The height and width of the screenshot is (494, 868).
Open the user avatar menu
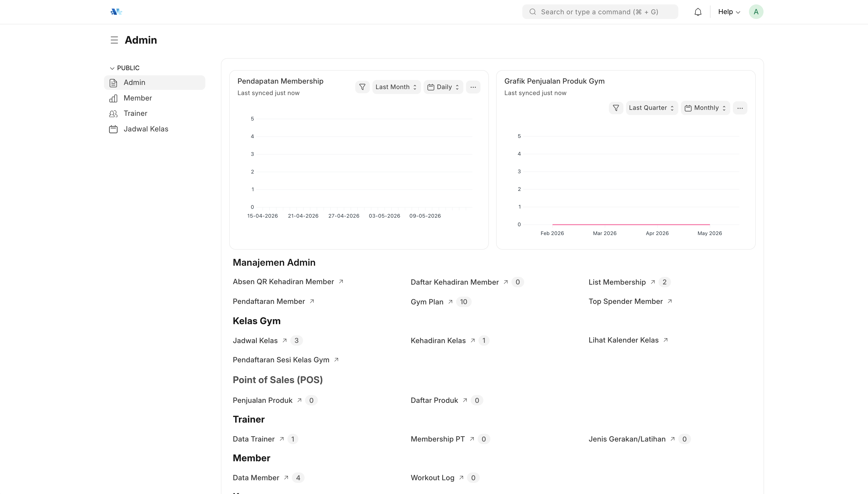click(x=756, y=12)
